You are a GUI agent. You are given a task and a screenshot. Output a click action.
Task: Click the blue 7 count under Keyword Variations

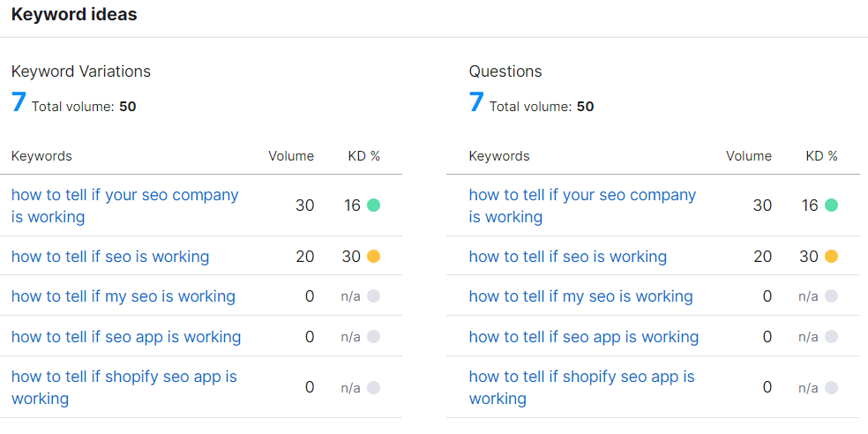(x=19, y=102)
